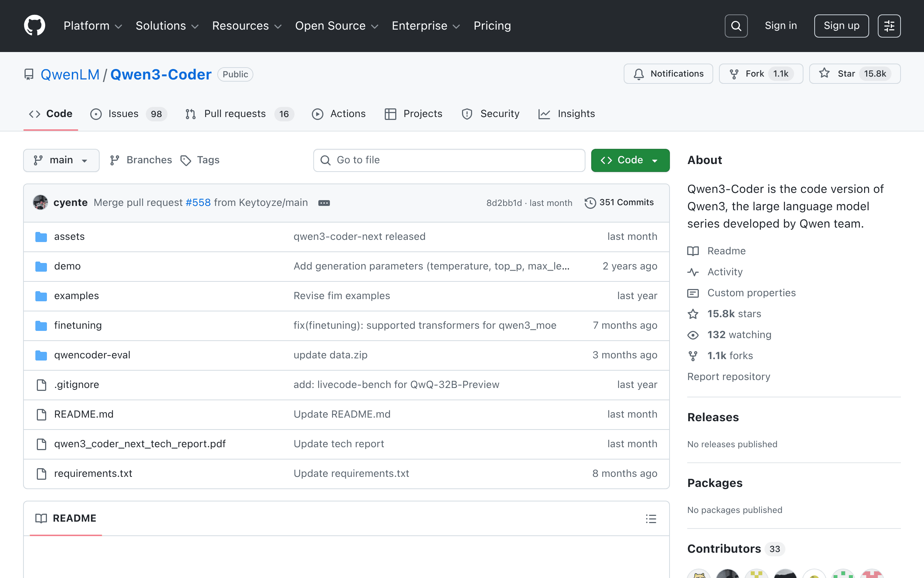Open the appearance settings sliders icon
The image size is (924, 578).
click(889, 26)
